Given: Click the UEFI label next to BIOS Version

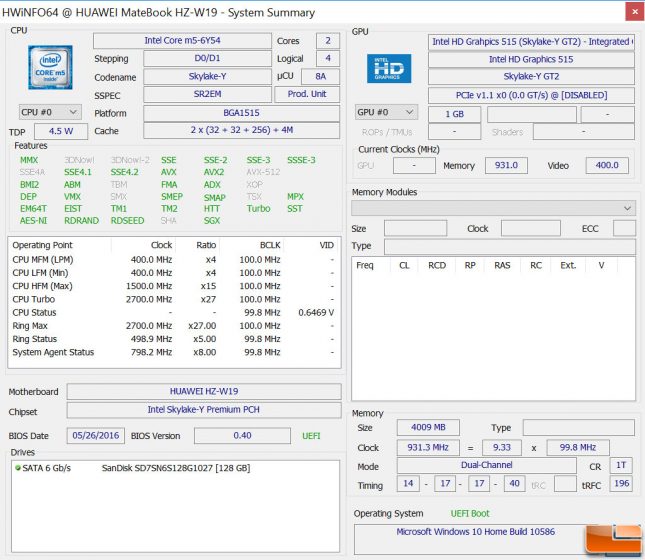Looking at the screenshot, I should pyautogui.click(x=311, y=436).
